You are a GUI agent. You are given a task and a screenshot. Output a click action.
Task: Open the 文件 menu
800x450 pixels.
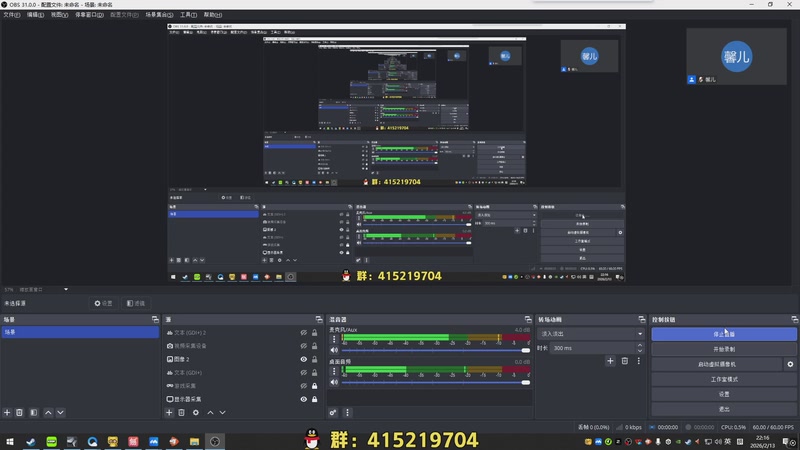tap(12, 15)
